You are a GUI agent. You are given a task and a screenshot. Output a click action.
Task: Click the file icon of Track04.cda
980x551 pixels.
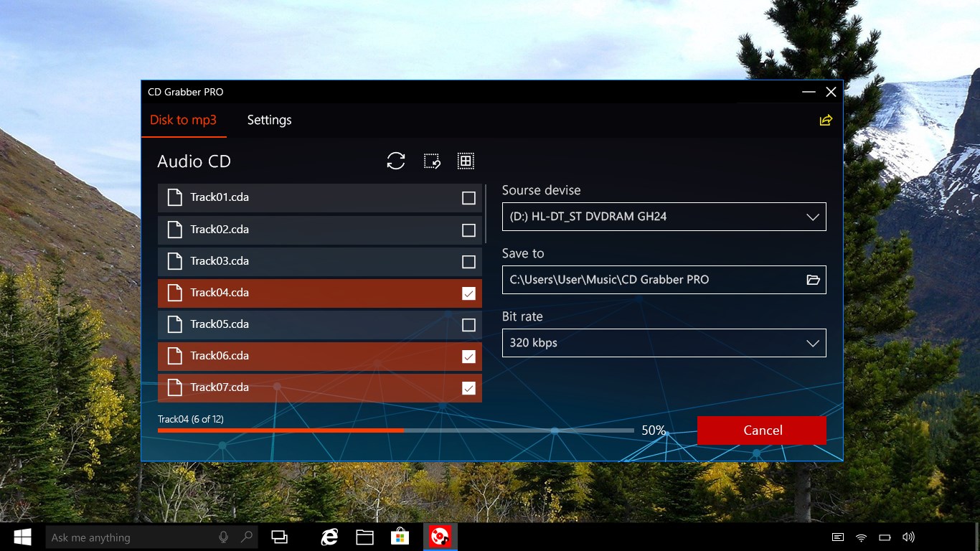tap(174, 293)
